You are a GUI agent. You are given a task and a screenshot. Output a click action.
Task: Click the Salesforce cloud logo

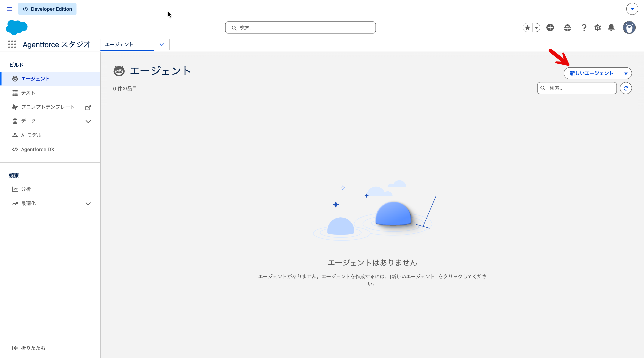tap(17, 27)
